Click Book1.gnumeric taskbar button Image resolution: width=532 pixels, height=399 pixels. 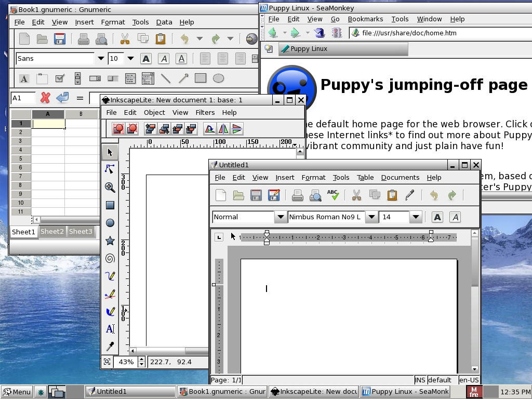[222, 392]
